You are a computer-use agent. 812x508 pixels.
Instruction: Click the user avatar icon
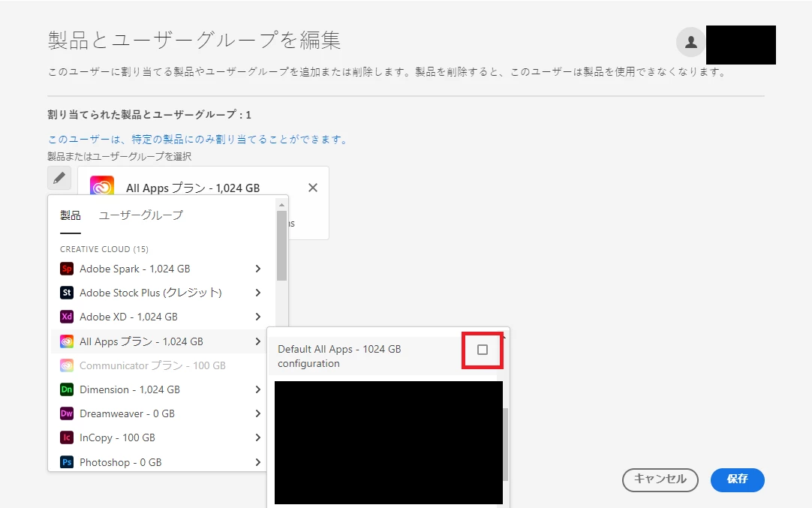click(x=691, y=42)
